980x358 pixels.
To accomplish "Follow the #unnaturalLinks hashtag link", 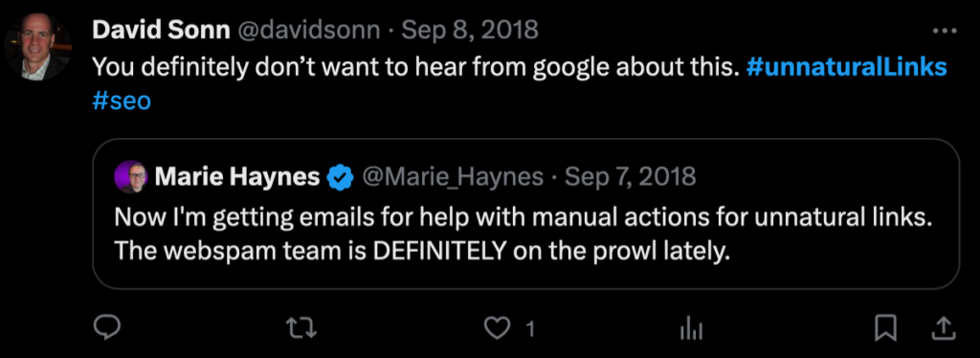I will [847, 67].
